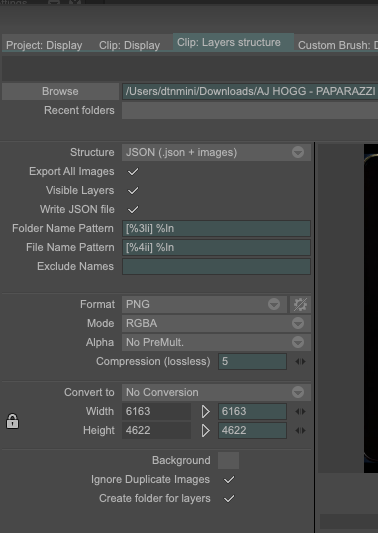378x533 pixels.
Task: Click the Structure label
Action: click(92, 152)
